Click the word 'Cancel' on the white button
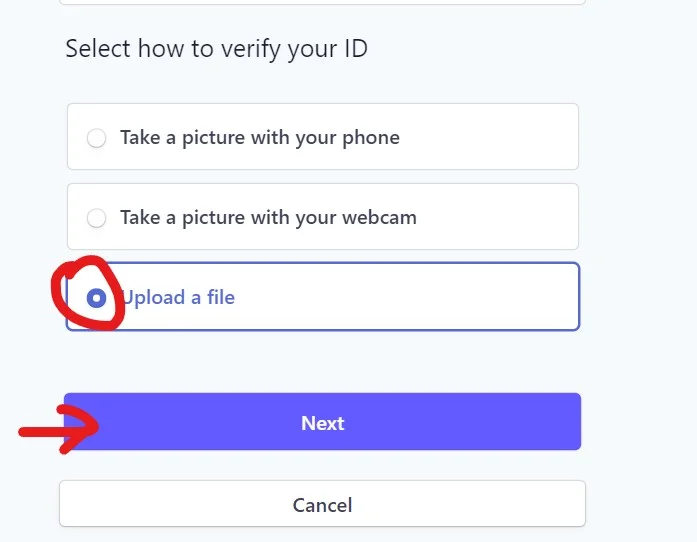Image resolution: width=697 pixels, height=542 pixels. click(322, 505)
